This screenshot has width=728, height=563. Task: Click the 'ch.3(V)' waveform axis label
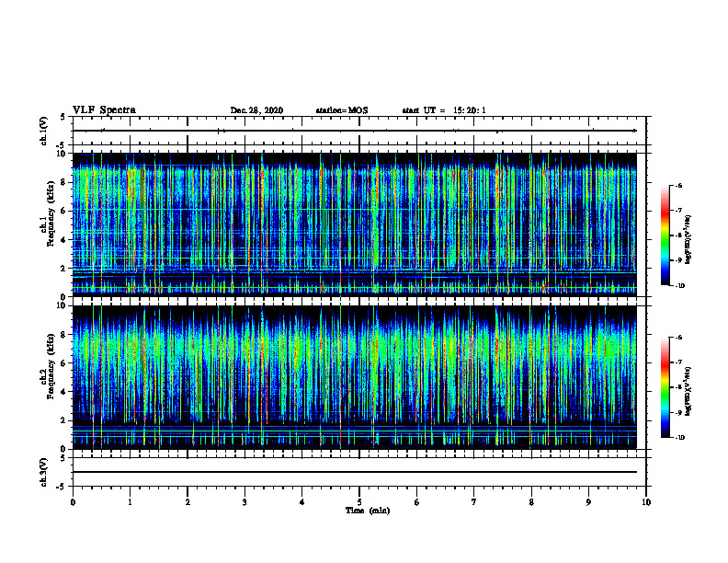[x=44, y=472]
